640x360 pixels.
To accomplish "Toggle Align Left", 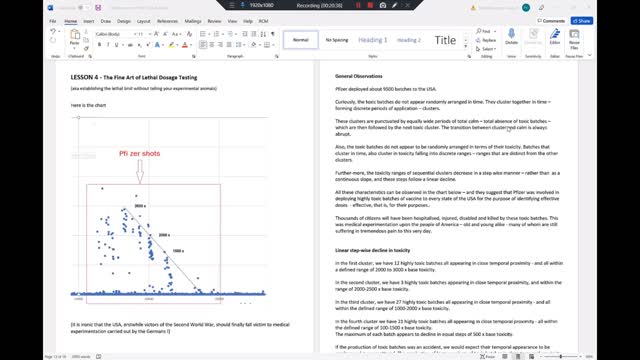I will [203, 45].
